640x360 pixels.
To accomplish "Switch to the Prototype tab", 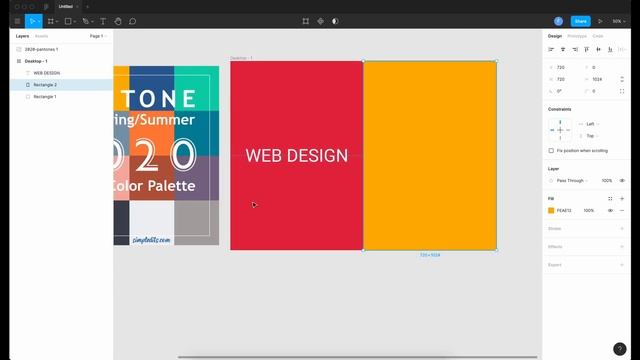I will 577,36.
